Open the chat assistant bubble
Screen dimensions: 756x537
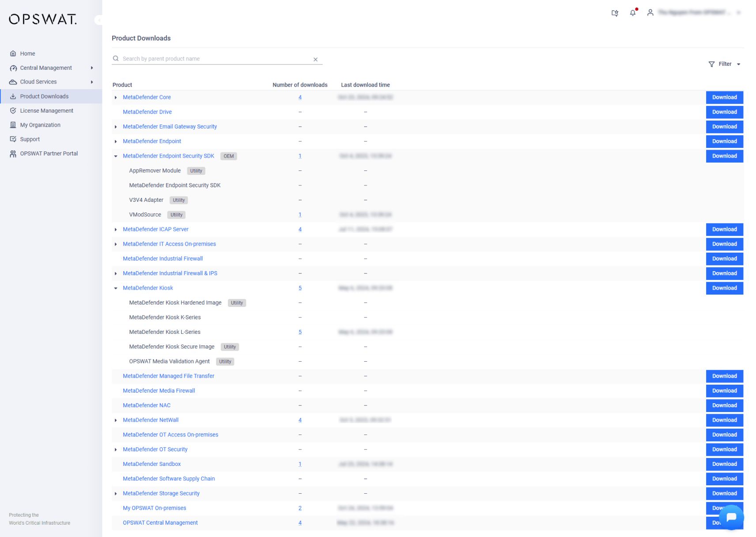pos(731,517)
